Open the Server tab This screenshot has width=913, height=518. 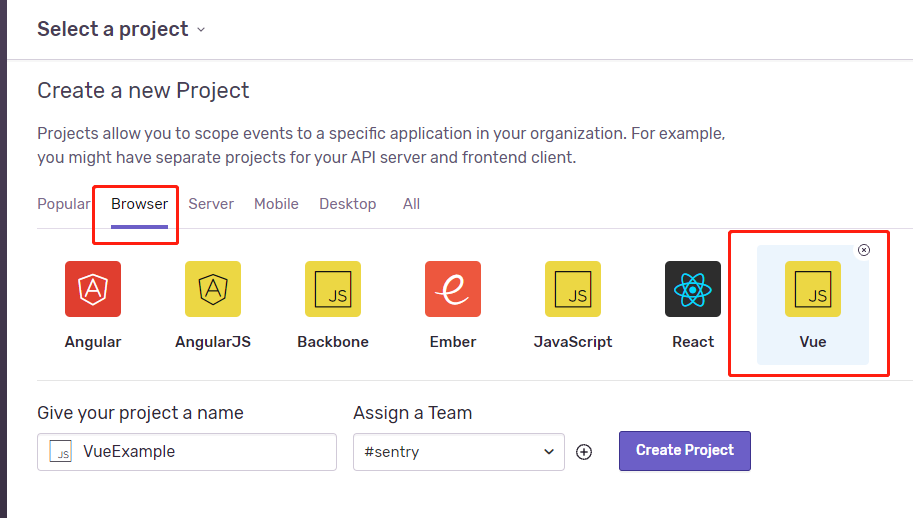[x=211, y=204]
